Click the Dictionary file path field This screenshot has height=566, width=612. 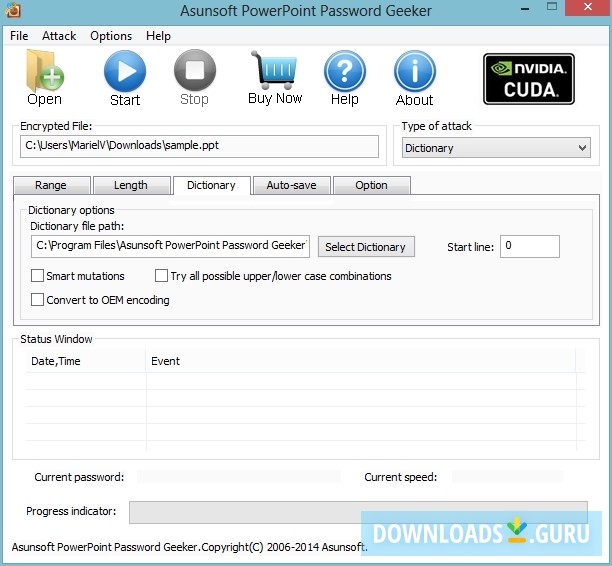click(x=171, y=246)
